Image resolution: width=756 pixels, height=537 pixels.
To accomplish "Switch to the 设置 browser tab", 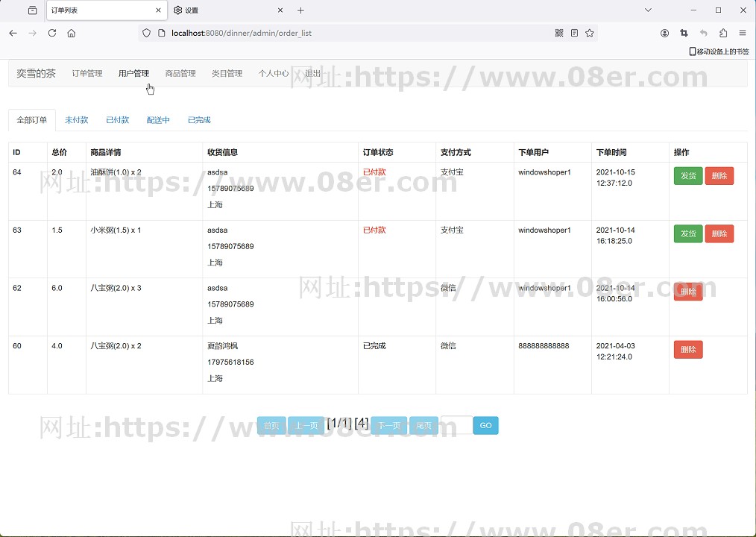I will 224,10.
